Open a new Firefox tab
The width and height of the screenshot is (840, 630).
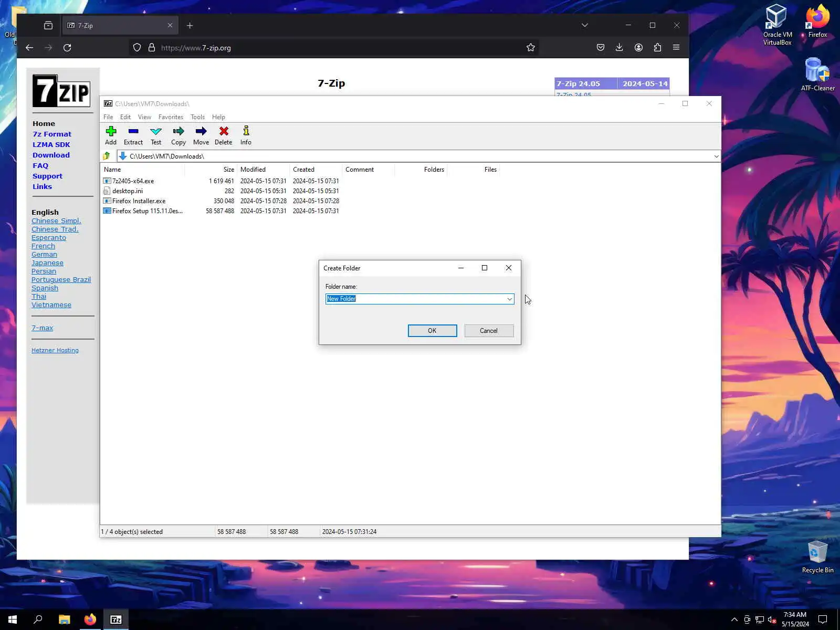pyautogui.click(x=190, y=25)
